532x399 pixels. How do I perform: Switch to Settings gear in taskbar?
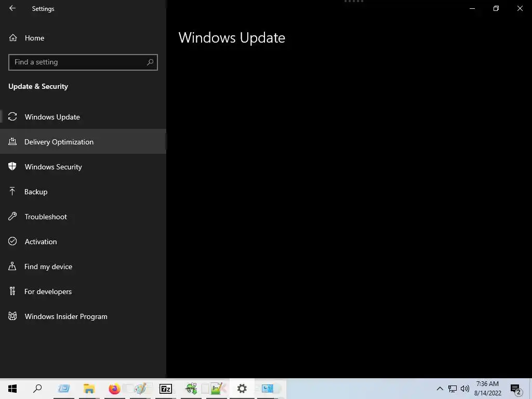242,389
